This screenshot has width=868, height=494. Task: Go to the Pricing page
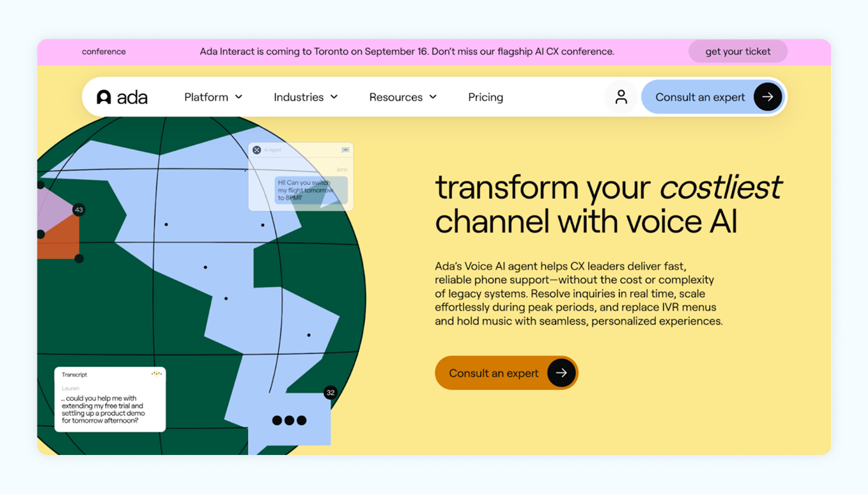pyautogui.click(x=486, y=97)
